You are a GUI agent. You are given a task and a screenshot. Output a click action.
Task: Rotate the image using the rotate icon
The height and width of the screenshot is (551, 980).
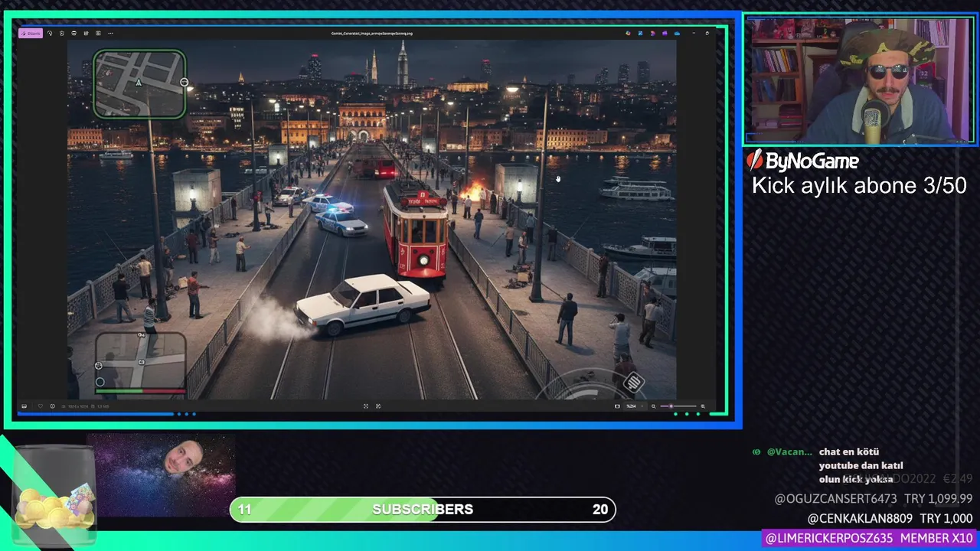[x=50, y=34]
